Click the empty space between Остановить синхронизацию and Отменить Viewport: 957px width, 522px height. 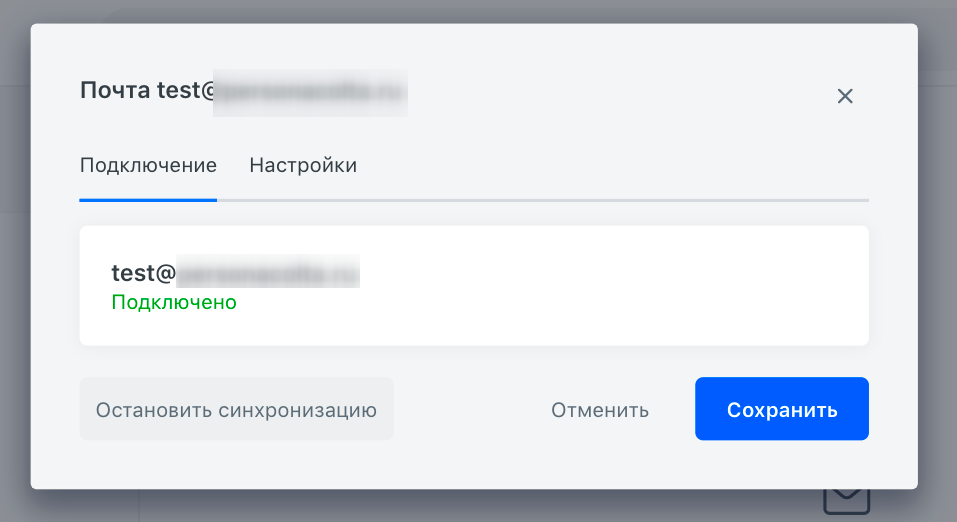pyautogui.click(x=472, y=409)
